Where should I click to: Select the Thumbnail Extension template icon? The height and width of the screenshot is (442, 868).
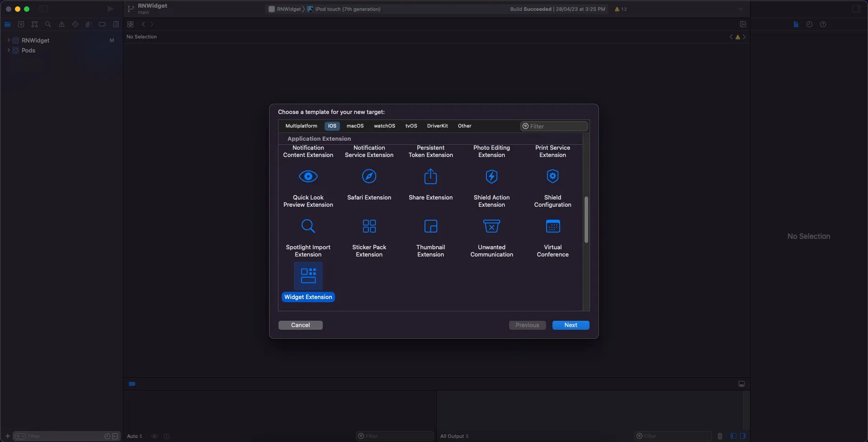431,226
